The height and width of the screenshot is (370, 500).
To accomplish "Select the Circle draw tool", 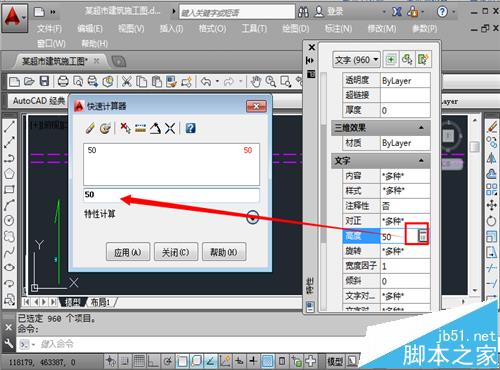I will tap(9, 220).
